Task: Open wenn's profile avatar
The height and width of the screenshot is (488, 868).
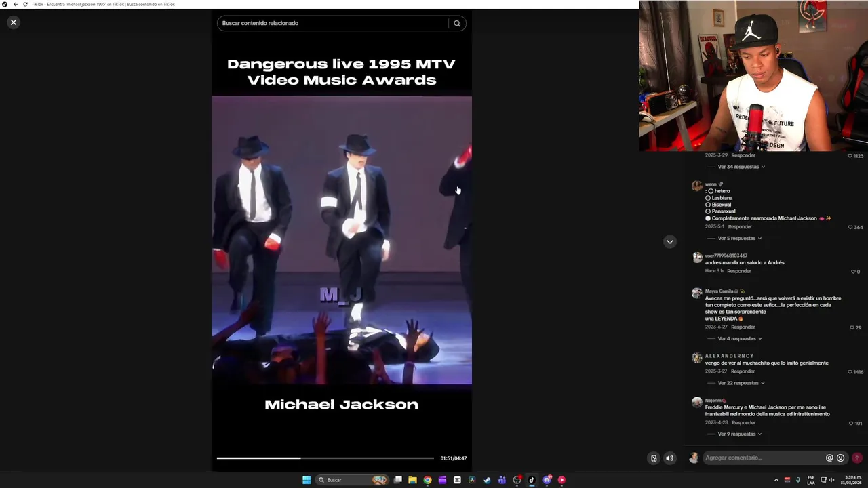Action: [x=696, y=186]
